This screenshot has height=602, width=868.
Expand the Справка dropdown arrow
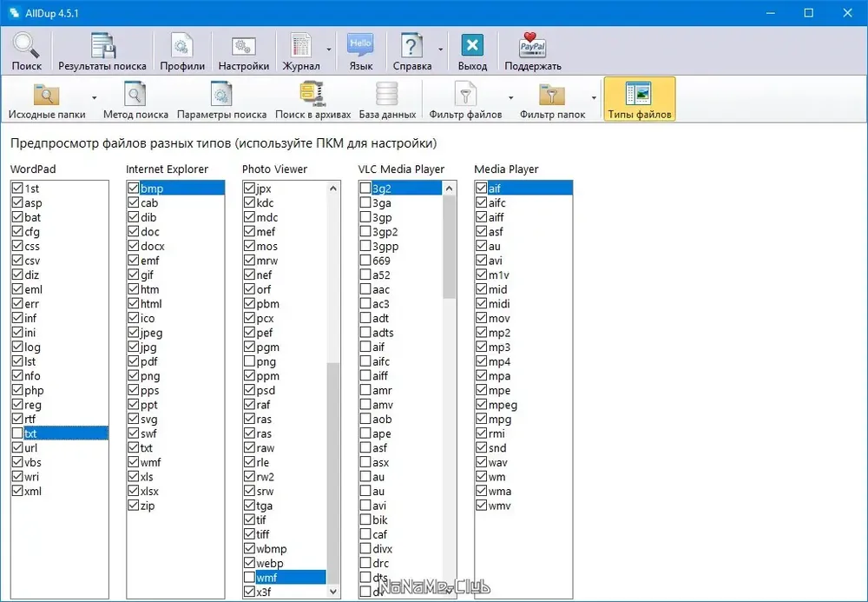click(441, 50)
